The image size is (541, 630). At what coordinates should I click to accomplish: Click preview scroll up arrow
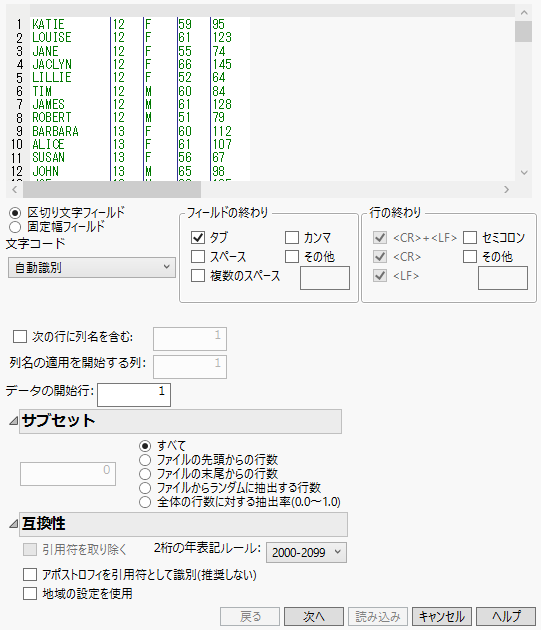[524, 12]
